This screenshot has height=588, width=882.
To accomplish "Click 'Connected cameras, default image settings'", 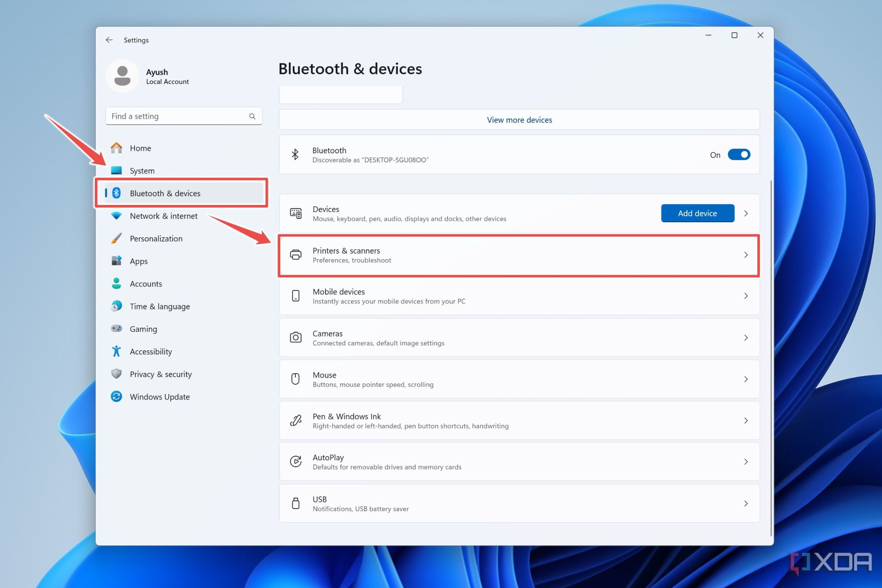I will click(378, 343).
